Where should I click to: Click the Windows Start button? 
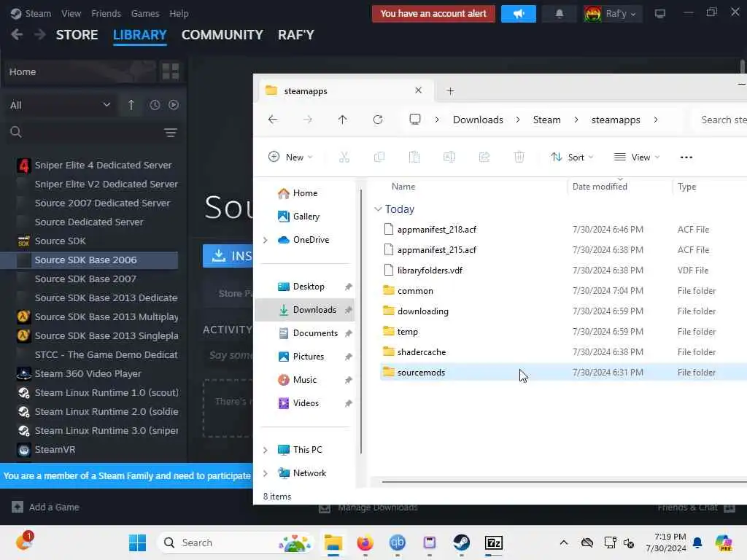pyautogui.click(x=137, y=542)
